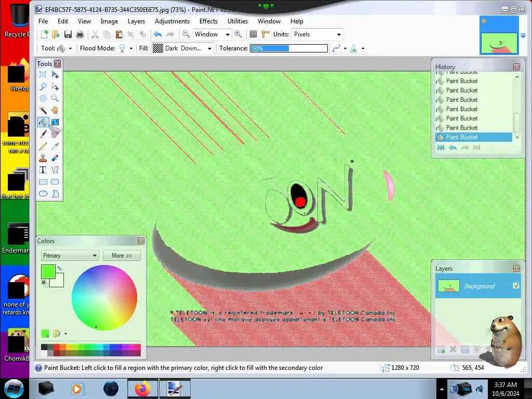The width and height of the screenshot is (532, 399).
Task: Close the Tools panel
Action: (58, 63)
